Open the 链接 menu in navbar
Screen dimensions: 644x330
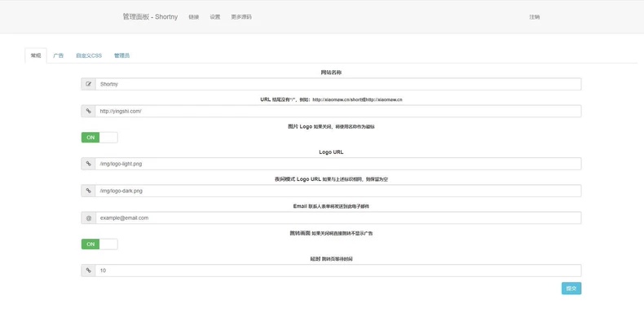[x=194, y=17]
